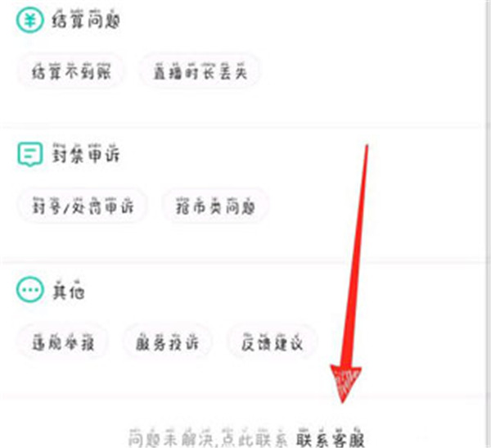Choose the 封号/处罚申诉 option
This screenshot has width=491, height=448.
(x=83, y=206)
